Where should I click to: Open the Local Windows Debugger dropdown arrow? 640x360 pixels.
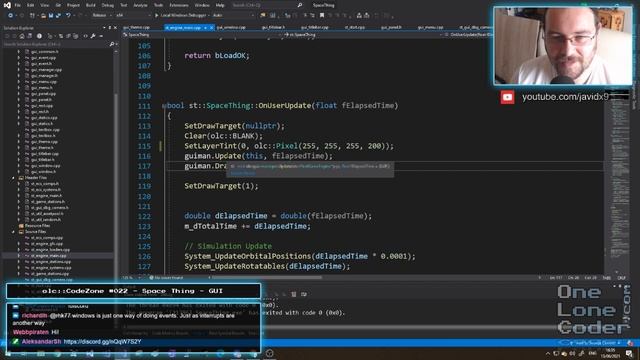tap(209, 15)
